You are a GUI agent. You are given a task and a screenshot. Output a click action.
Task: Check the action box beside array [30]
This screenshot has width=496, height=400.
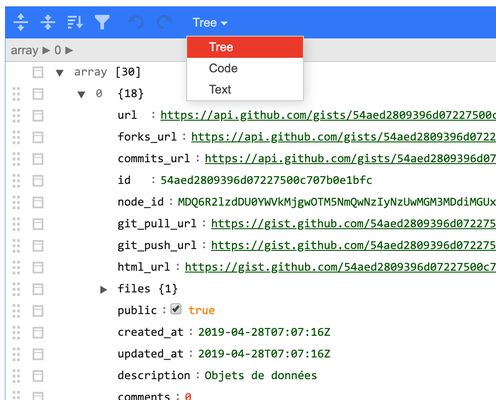(38, 72)
